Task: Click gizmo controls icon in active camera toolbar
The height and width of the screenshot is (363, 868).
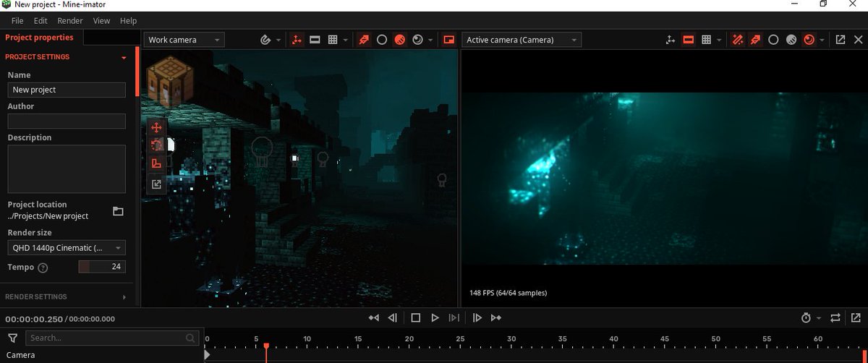Action: 671,40
